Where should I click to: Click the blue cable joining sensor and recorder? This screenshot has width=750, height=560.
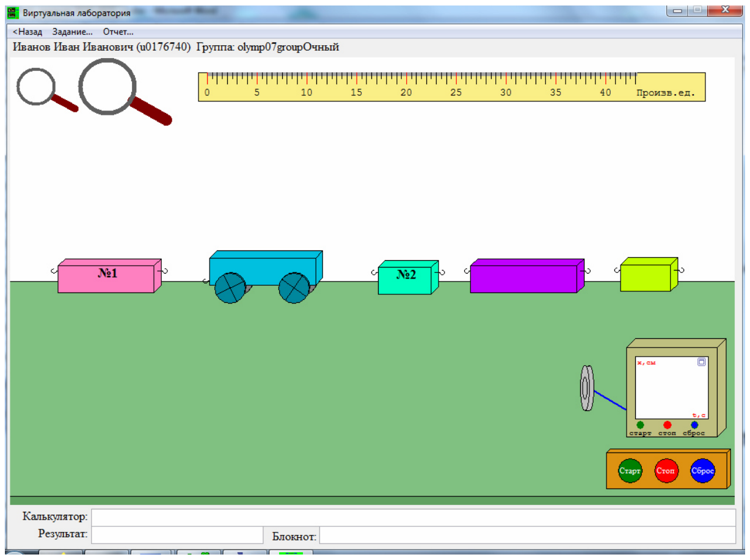click(610, 400)
